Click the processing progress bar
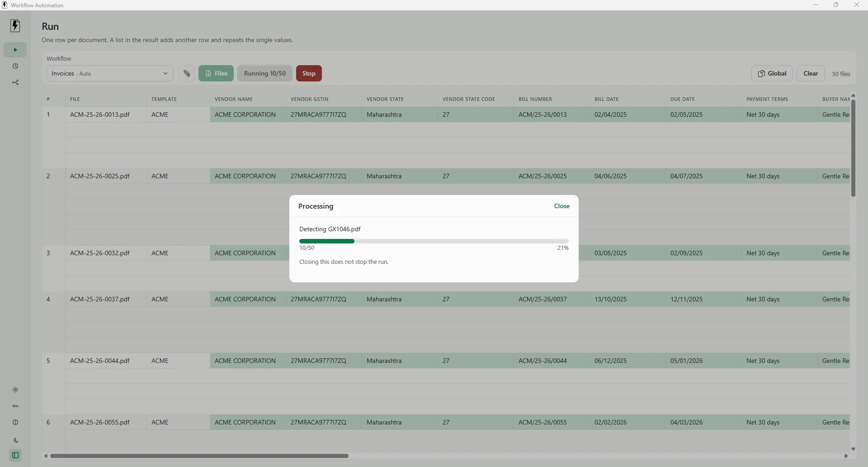The image size is (868, 467). tap(434, 241)
